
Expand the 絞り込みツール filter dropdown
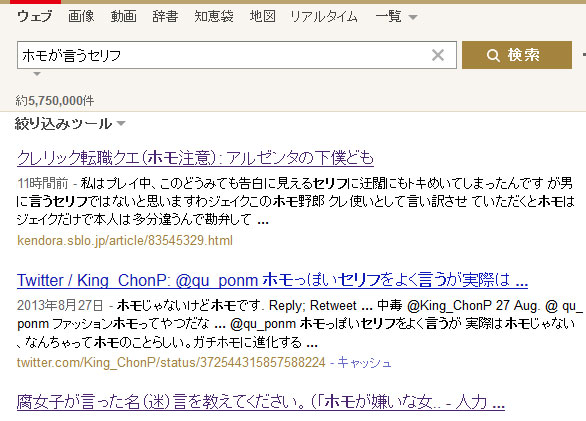click(x=121, y=123)
